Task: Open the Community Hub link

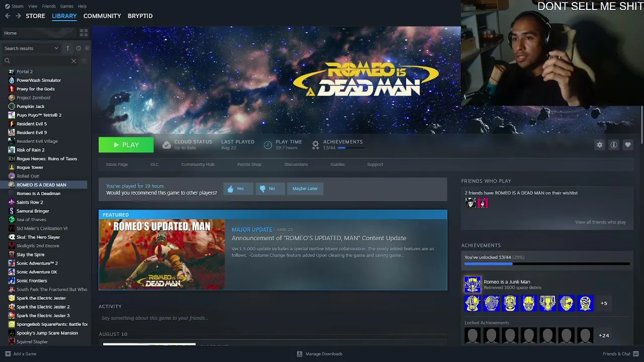Action: coord(198,164)
